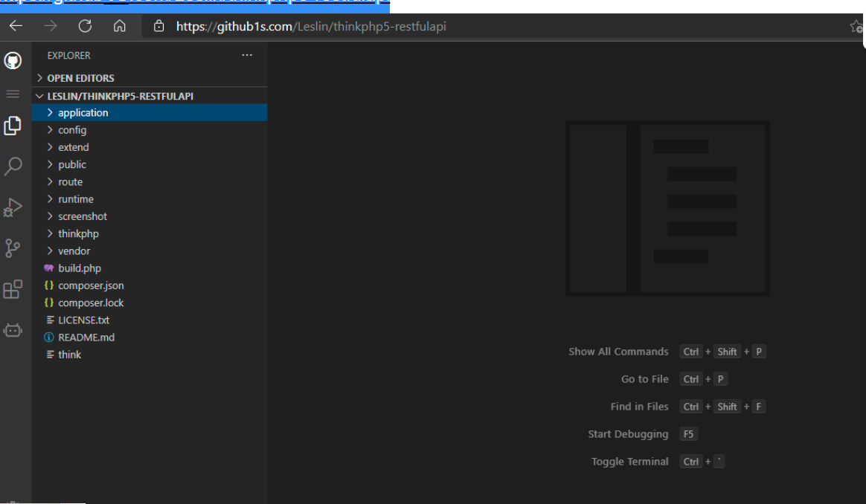Screen dimensions: 866x504
Task: Expand the thinkphp folder chevron
Action: tap(50, 233)
